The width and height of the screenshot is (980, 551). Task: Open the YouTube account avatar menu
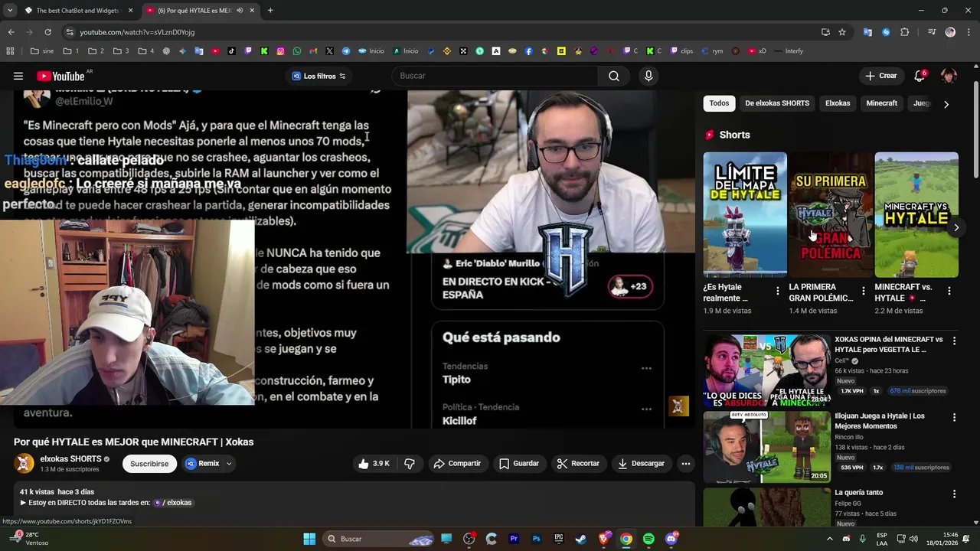click(949, 76)
